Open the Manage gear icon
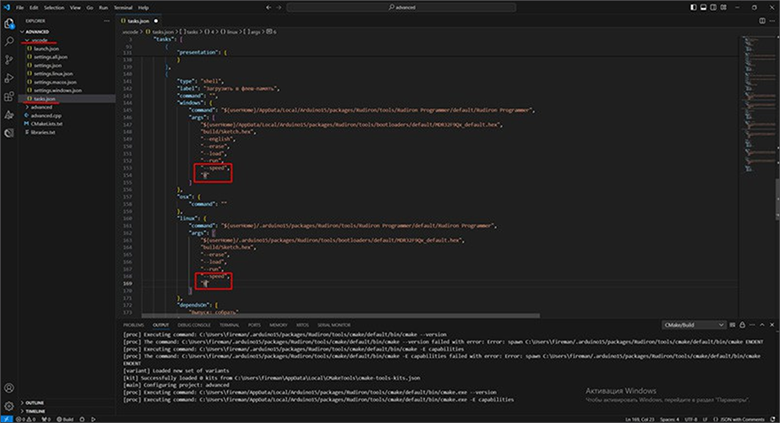This screenshot has width=780, height=423. click(9, 406)
